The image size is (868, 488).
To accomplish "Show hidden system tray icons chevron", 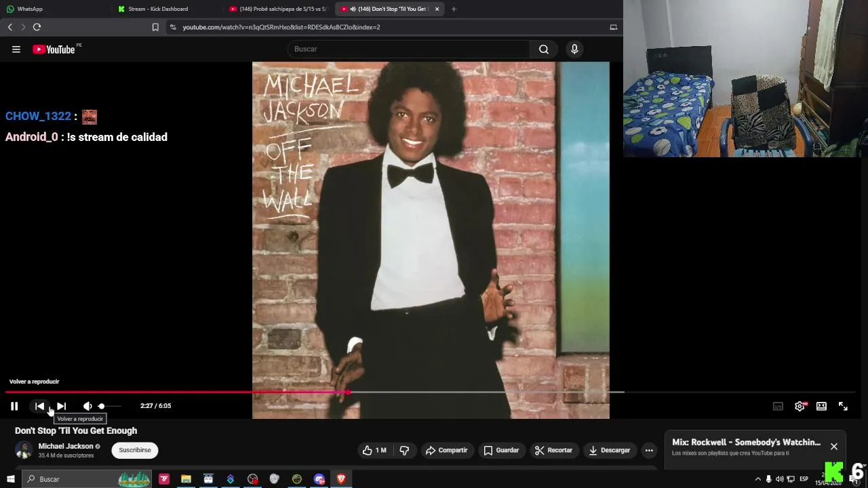I will (x=757, y=479).
